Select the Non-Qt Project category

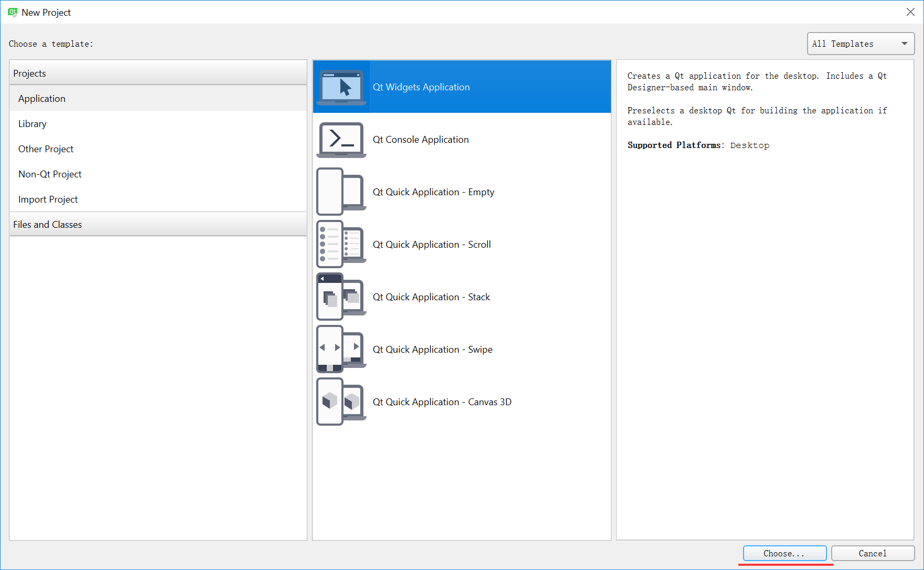158,174
